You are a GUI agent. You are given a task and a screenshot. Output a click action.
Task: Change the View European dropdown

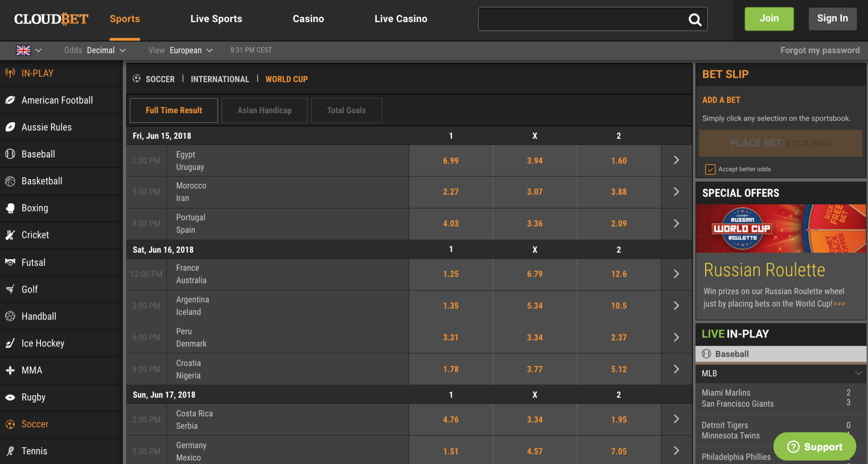[x=191, y=50]
